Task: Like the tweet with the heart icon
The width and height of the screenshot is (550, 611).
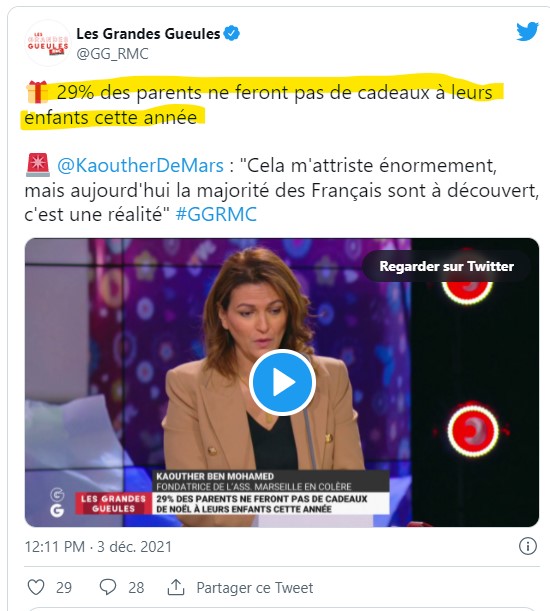Action: pyautogui.click(x=36, y=587)
